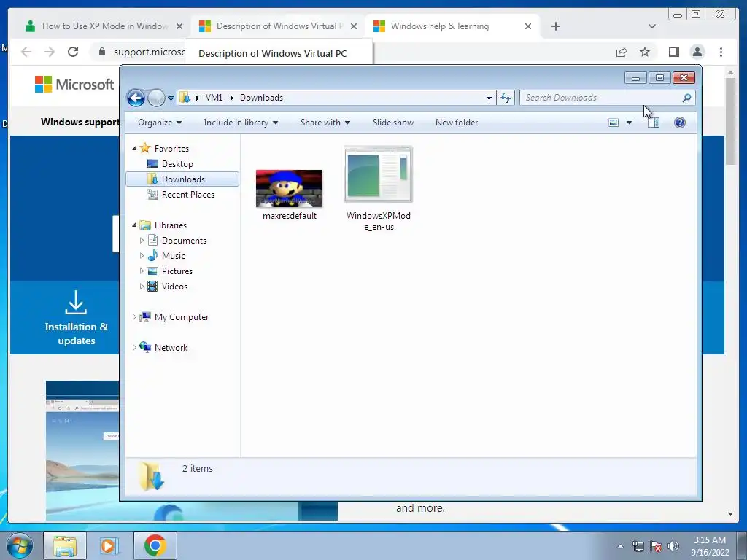Expand the address bar history dropdown arrow
The image size is (747, 560).
click(489, 98)
